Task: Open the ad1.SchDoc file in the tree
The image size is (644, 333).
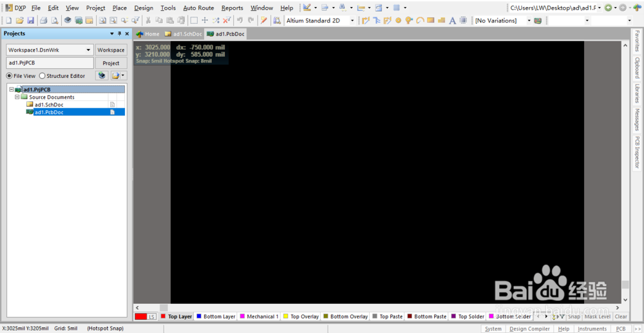Action: [x=49, y=105]
